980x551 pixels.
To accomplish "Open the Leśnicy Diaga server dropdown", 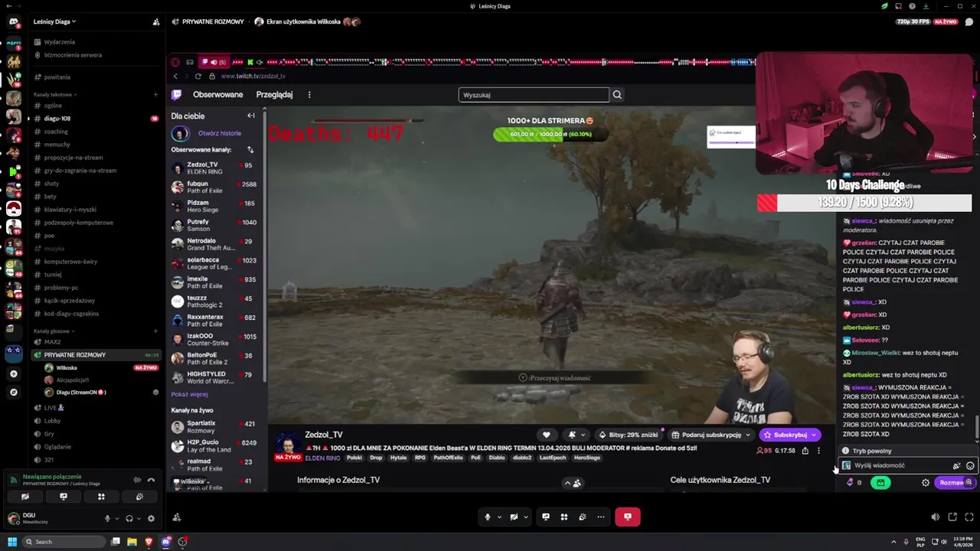I will (x=55, y=21).
